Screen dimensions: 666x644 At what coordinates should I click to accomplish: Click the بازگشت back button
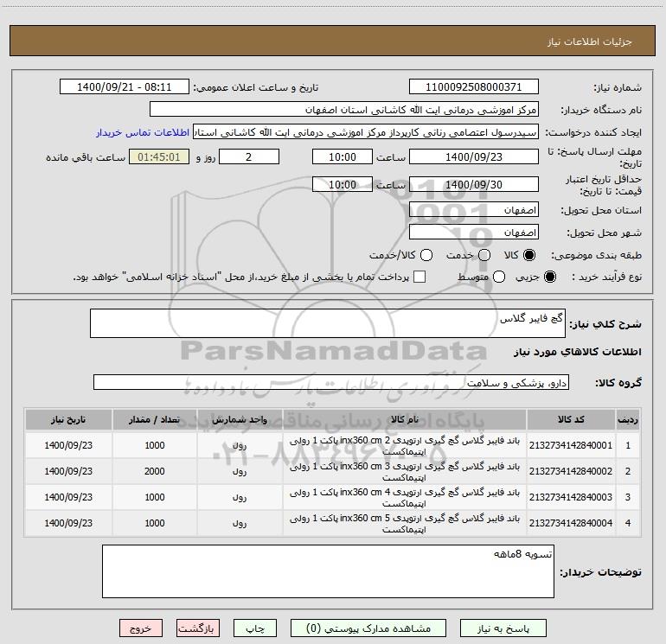coord(198,628)
